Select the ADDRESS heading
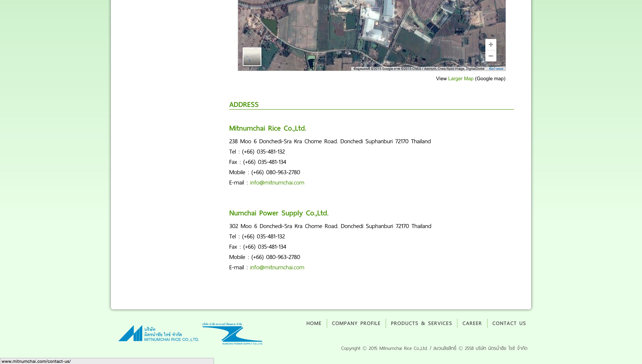The width and height of the screenshot is (642, 364). 244,104
